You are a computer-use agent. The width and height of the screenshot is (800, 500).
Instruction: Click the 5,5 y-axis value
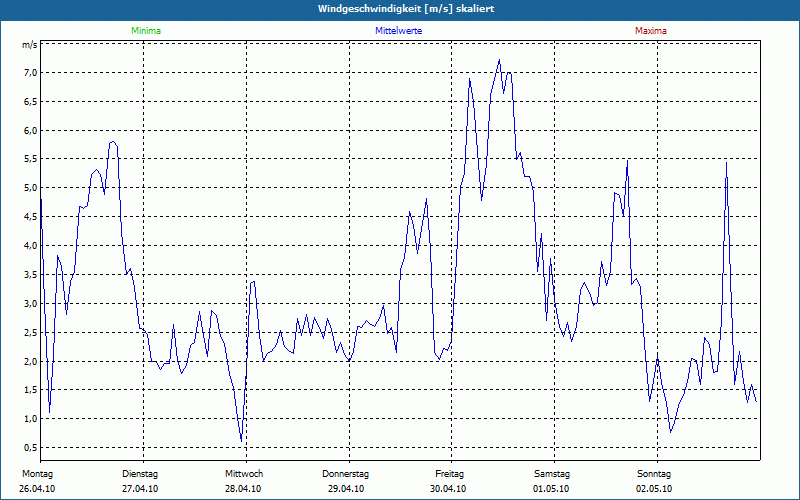click(30, 159)
